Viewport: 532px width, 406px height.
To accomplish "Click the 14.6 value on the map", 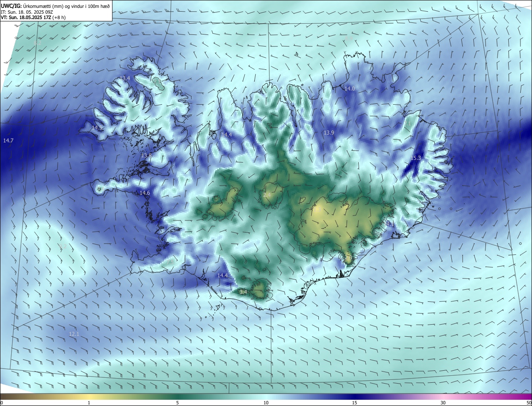I will (x=145, y=193).
